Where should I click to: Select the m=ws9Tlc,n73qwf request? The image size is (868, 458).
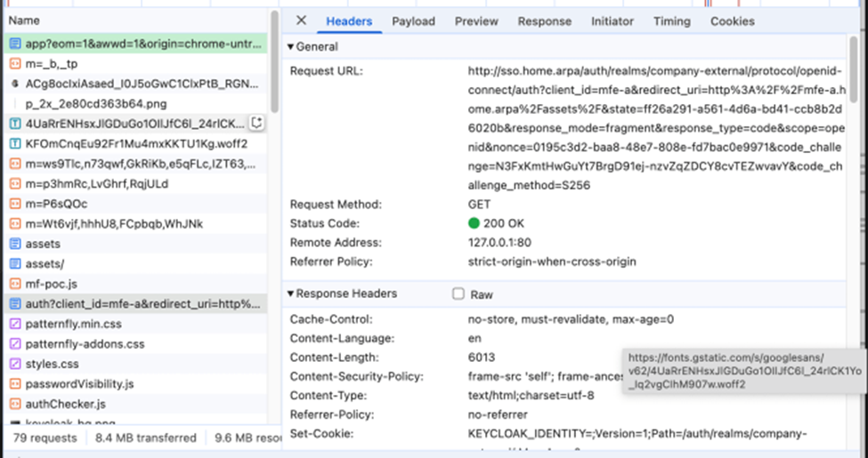pyautogui.click(x=135, y=164)
